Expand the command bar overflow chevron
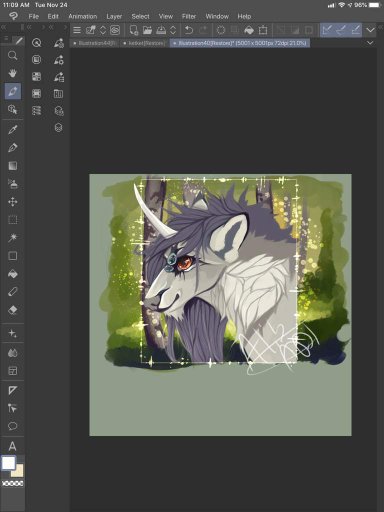The image size is (384, 512). (370, 30)
